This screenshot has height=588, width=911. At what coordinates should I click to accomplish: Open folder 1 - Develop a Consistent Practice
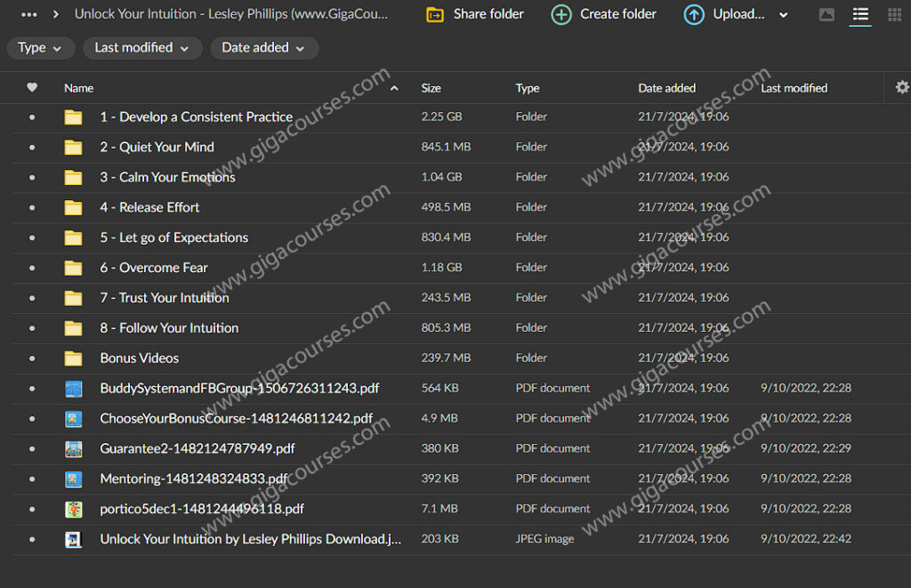[196, 117]
